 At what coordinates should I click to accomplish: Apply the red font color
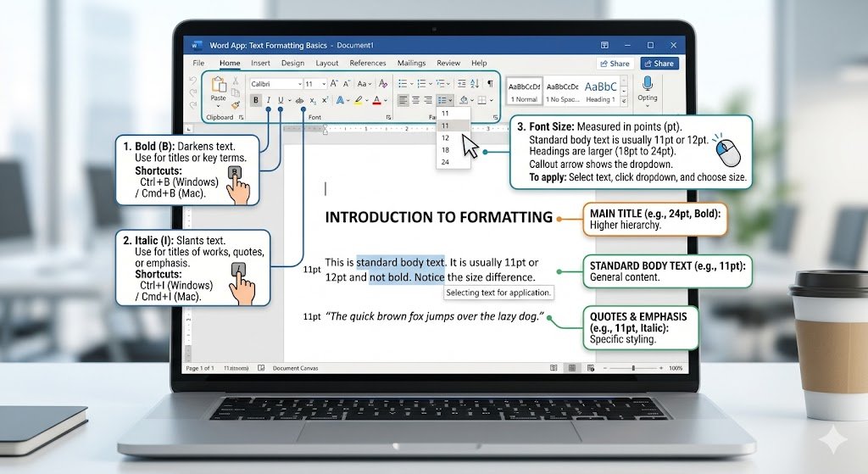pyautogui.click(x=377, y=100)
